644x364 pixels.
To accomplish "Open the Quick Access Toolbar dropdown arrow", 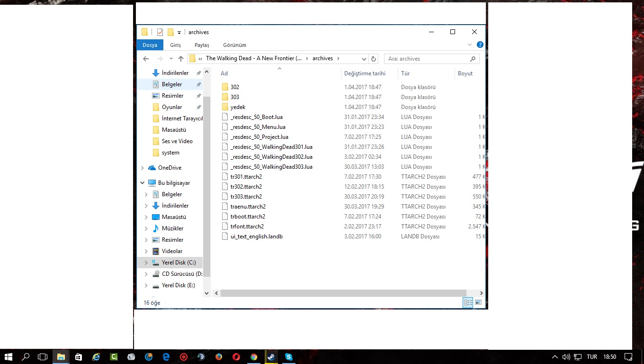I will 179,33.
